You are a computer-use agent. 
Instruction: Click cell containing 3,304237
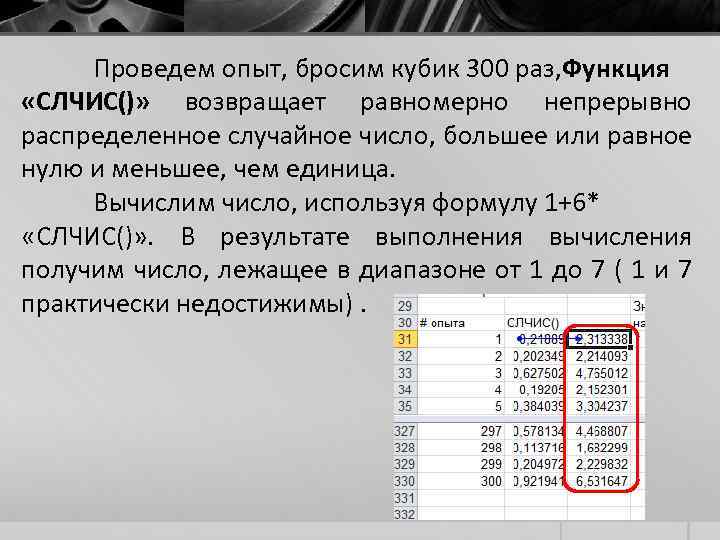click(600, 406)
